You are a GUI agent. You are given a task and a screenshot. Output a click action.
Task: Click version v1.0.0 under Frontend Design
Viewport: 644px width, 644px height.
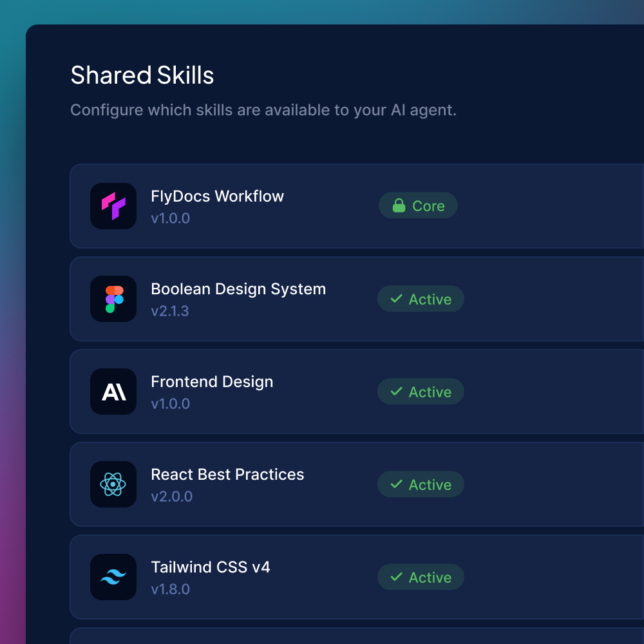[x=171, y=404]
